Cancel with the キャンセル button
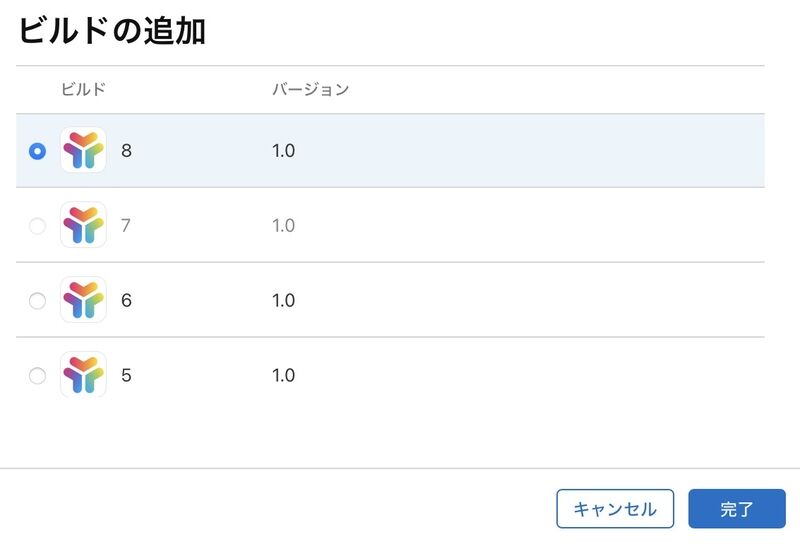800x544 pixels. [615, 509]
